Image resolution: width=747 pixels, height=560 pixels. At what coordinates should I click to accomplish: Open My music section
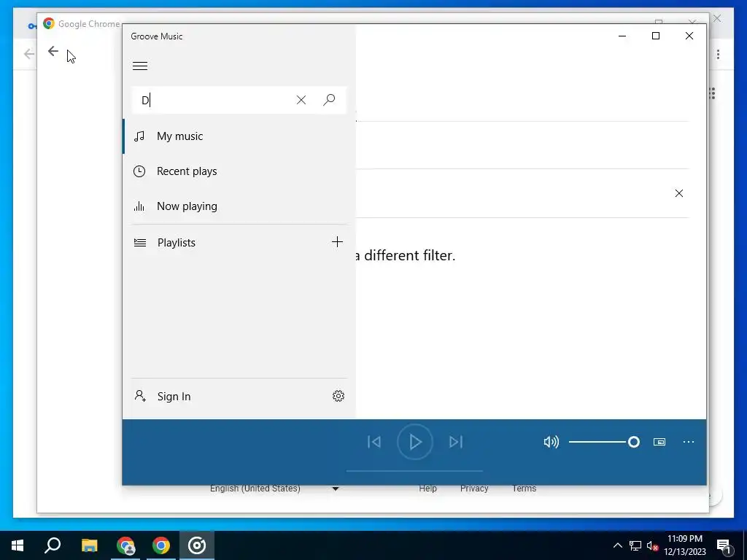239,136
